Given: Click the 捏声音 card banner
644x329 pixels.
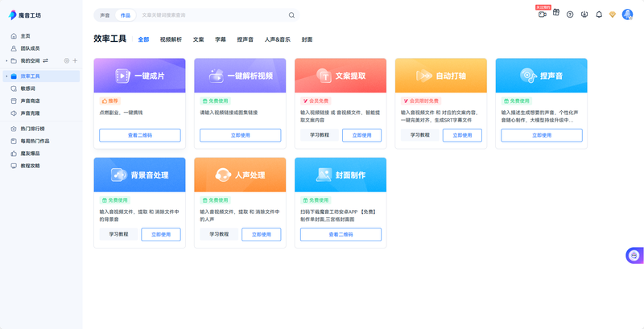Looking at the screenshot, I should pos(541,76).
